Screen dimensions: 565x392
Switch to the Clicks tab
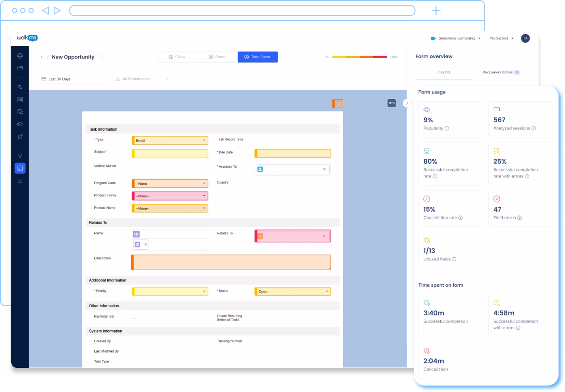click(x=178, y=57)
